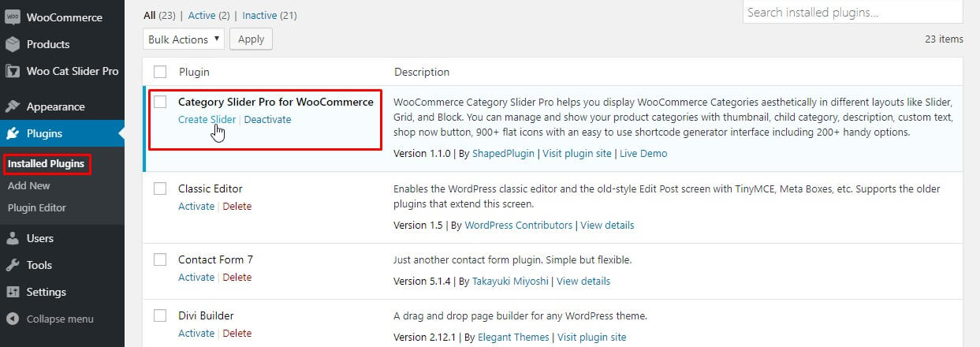
Task: Toggle the select-all Plugin header checkbox
Action: tap(161, 72)
